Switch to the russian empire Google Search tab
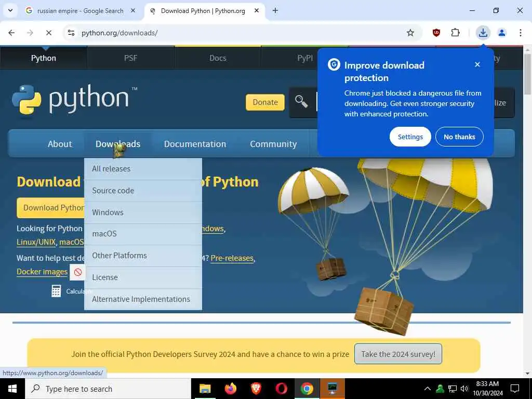Image resolution: width=532 pixels, height=399 pixels. [x=81, y=11]
